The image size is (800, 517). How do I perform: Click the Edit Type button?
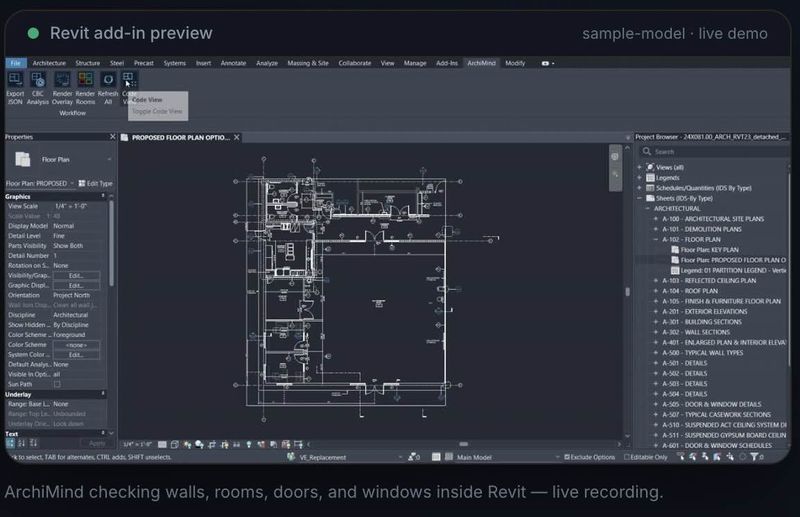coord(95,183)
